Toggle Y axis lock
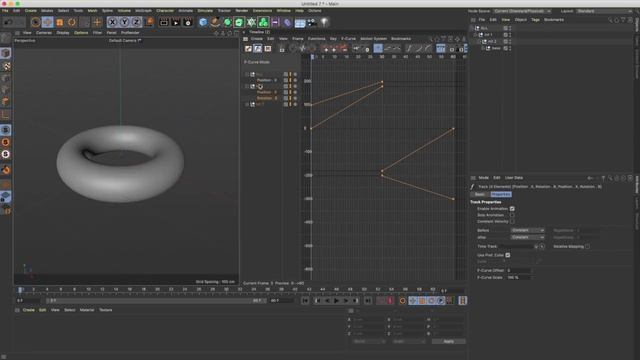The width and height of the screenshot is (640, 360). (x=124, y=22)
